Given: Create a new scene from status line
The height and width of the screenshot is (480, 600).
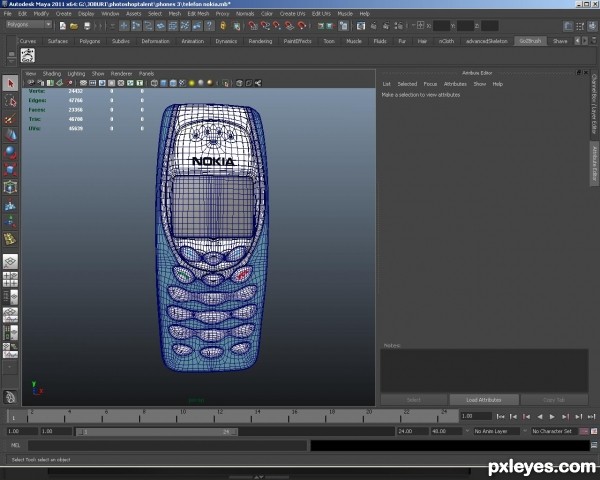Looking at the screenshot, I should point(63,26).
